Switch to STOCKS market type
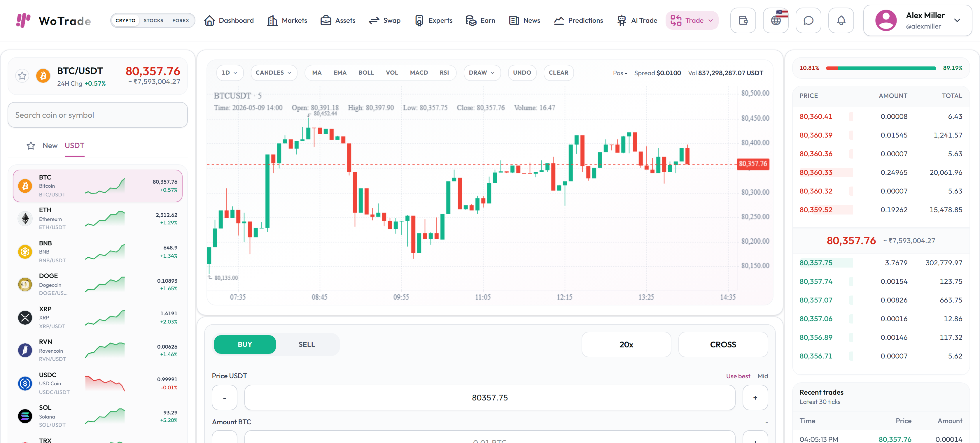980x443 pixels. (x=153, y=20)
